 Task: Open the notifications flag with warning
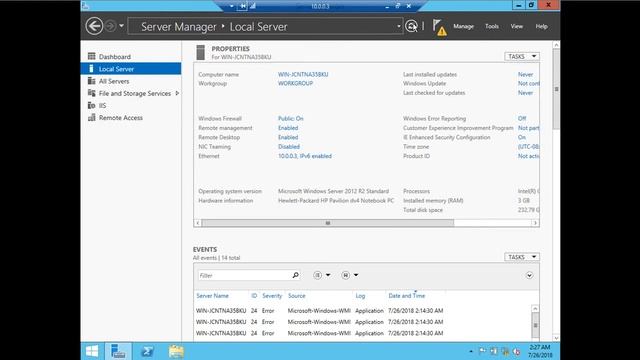(439, 27)
